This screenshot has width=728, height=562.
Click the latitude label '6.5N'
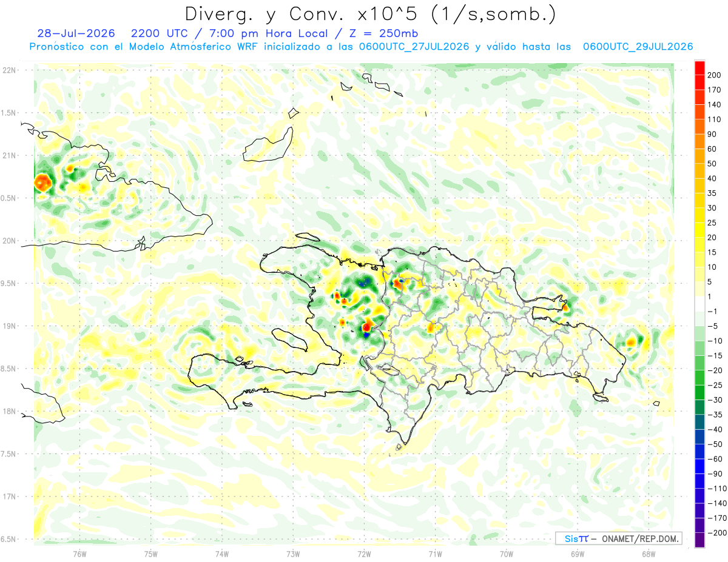pyautogui.click(x=8, y=539)
